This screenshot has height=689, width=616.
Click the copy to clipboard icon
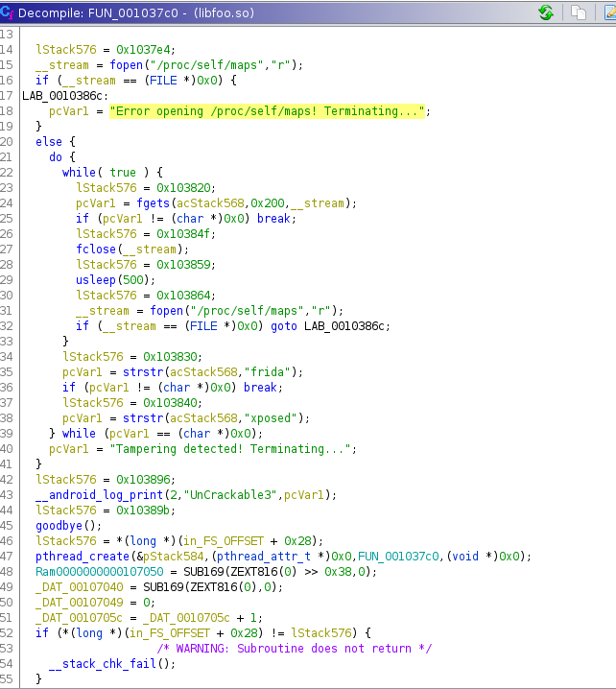578,12
